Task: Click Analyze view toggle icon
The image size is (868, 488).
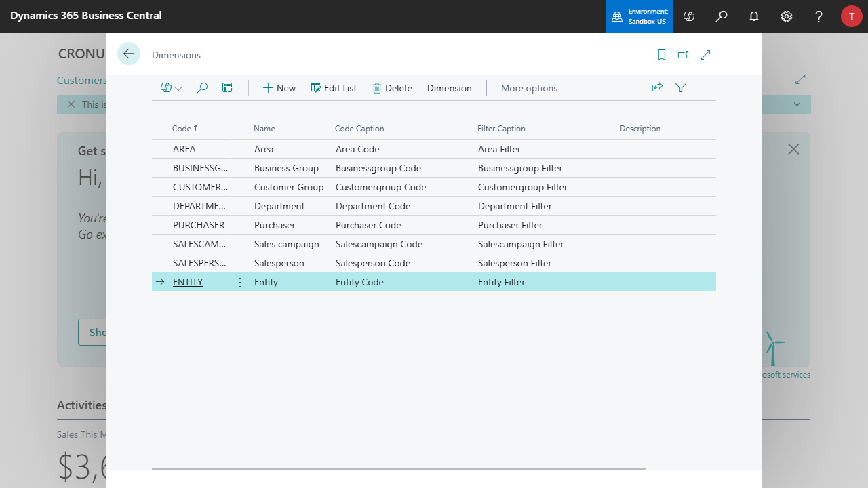Action: [227, 88]
